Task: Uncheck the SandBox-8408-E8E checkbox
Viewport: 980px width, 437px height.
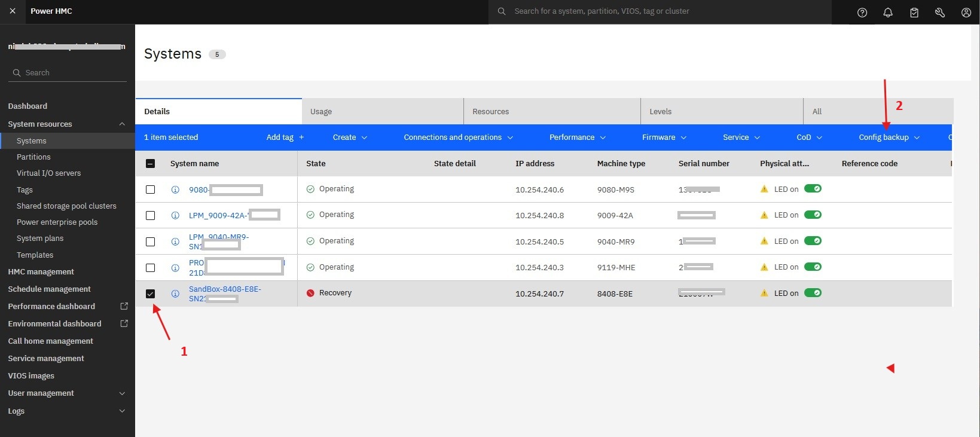Action: point(151,294)
